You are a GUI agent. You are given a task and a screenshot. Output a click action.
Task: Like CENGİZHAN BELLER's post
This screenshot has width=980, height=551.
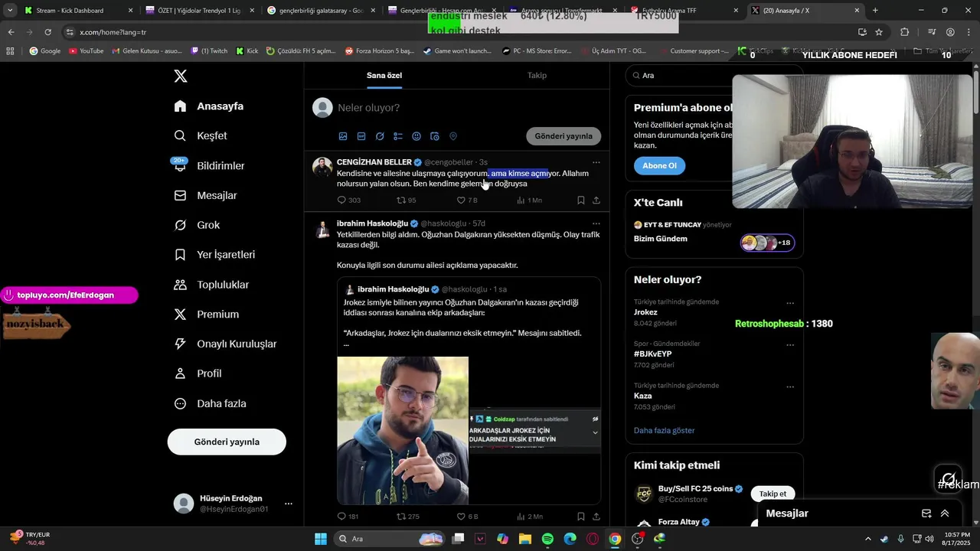tap(467, 201)
